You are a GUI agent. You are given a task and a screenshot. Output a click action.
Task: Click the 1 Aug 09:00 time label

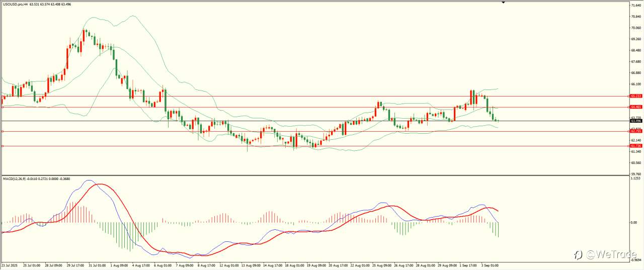pos(119,264)
